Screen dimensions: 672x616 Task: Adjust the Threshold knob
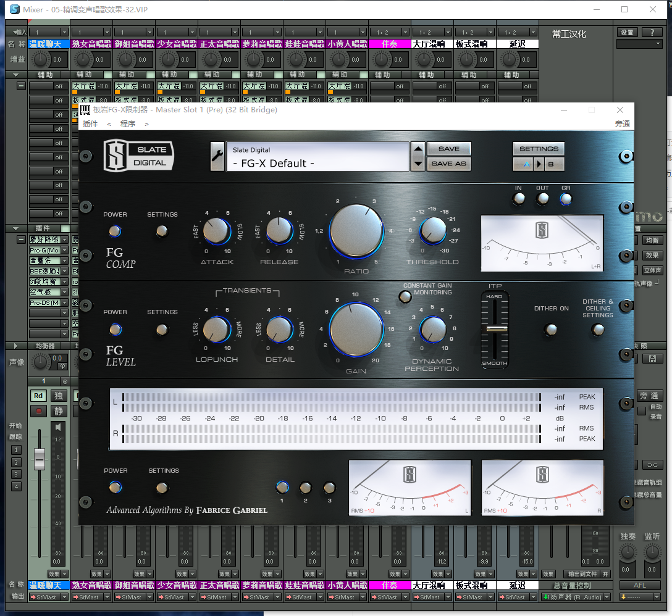tap(432, 230)
